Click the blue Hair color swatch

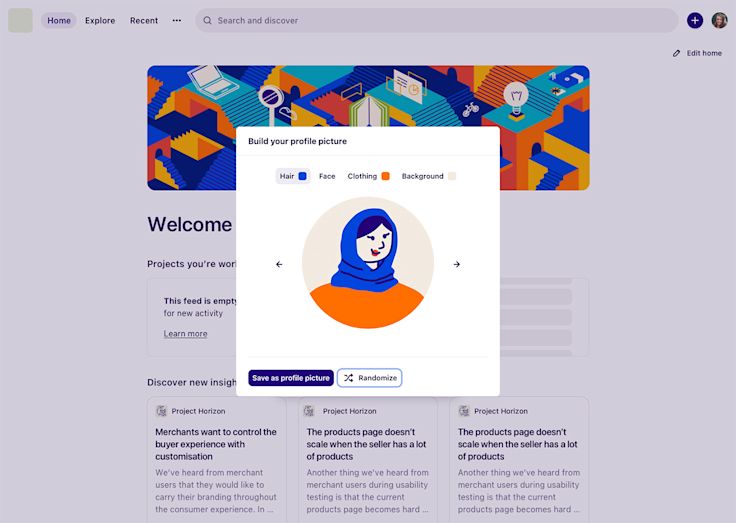(x=303, y=176)
